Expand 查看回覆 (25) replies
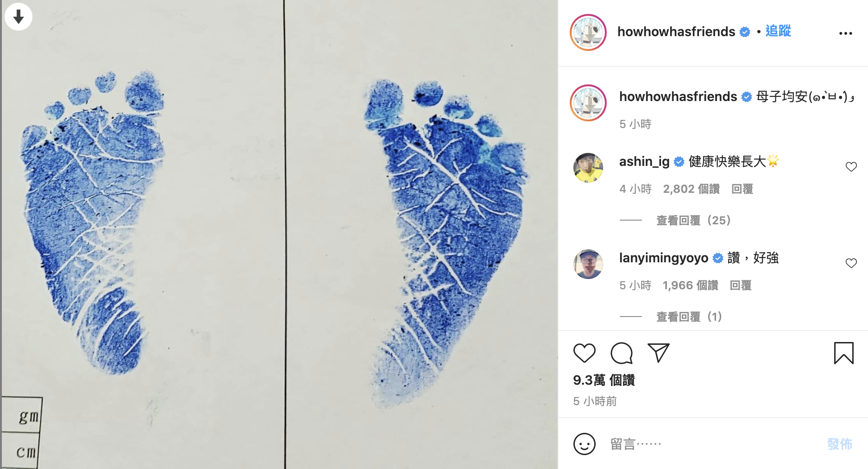This screenshot has height=469, width=868. [x=693, y=220]
